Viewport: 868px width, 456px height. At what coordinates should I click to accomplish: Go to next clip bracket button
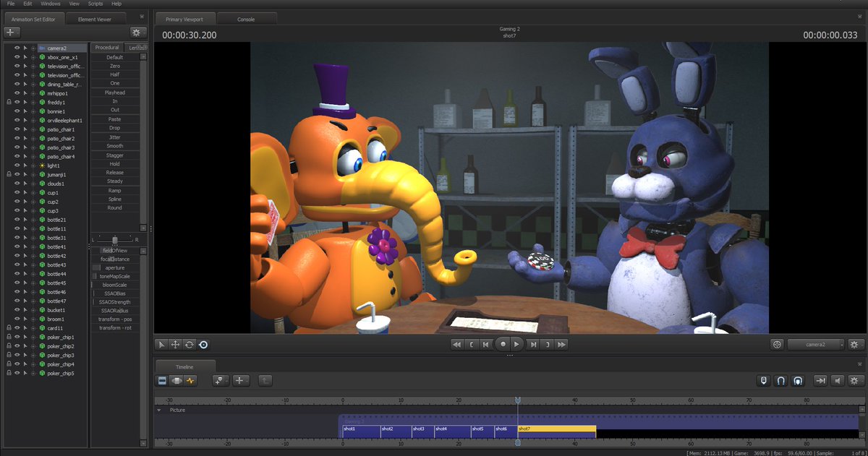coord(548,345)
